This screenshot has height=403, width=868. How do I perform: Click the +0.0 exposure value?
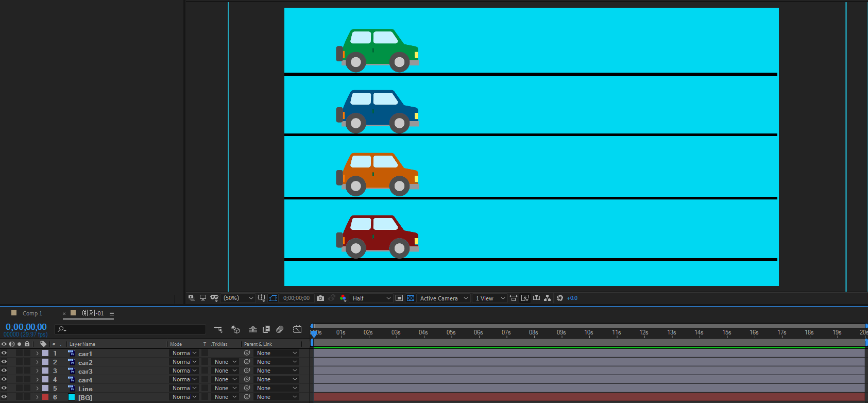click(x=572, y=298)
